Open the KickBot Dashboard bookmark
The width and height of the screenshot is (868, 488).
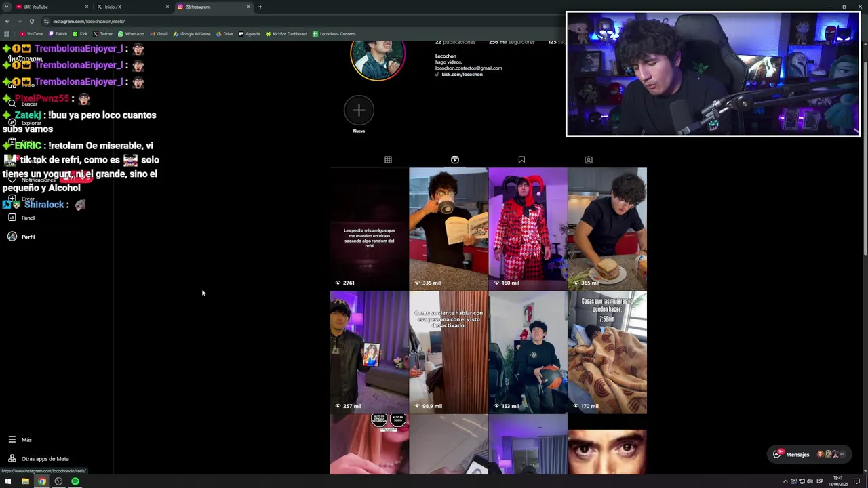286,34
